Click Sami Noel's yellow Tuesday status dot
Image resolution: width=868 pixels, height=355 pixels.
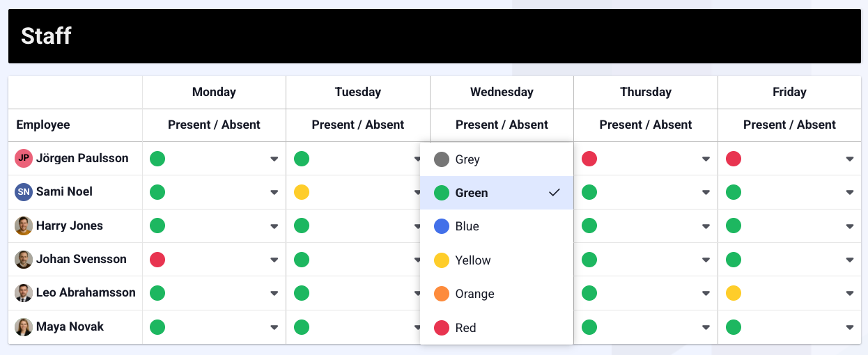point(302,192)
